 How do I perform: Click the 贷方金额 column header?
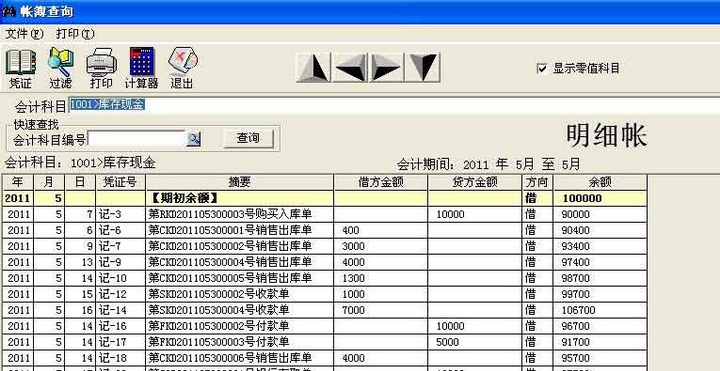click(475, 182)
